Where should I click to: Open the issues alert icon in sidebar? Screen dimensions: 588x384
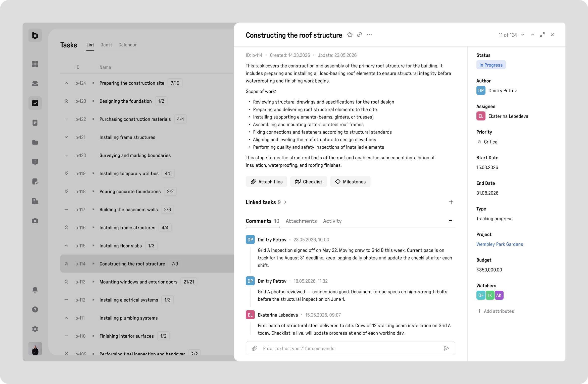pos(35,162)
